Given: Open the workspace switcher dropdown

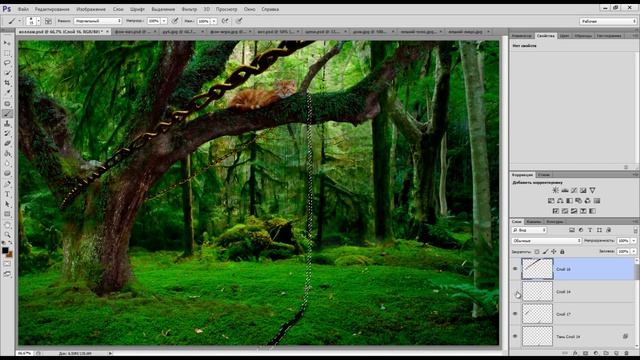Looking at the screenshot, I should coord(608,21).
